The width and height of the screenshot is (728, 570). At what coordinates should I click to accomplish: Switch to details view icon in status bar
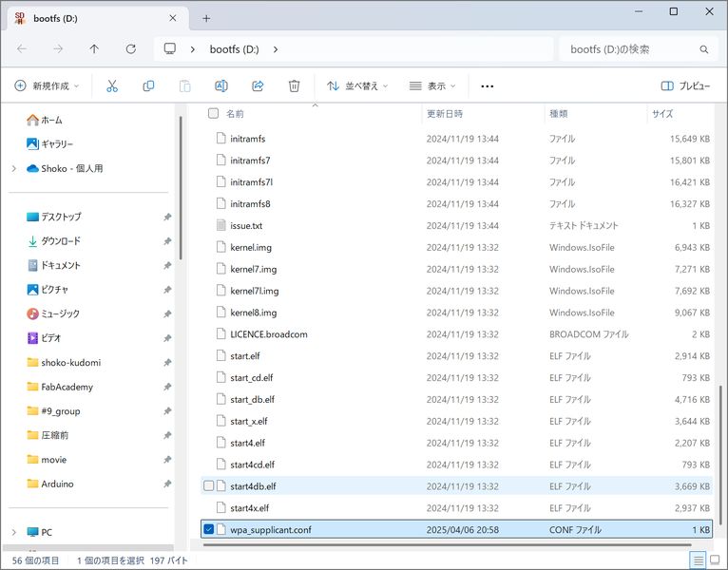[x=698, y=560]
